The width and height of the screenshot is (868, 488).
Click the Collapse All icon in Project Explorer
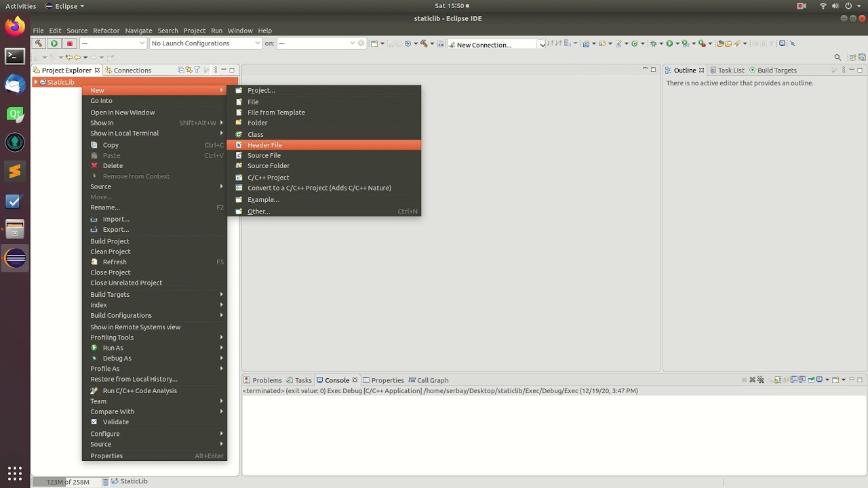(181, 70)
